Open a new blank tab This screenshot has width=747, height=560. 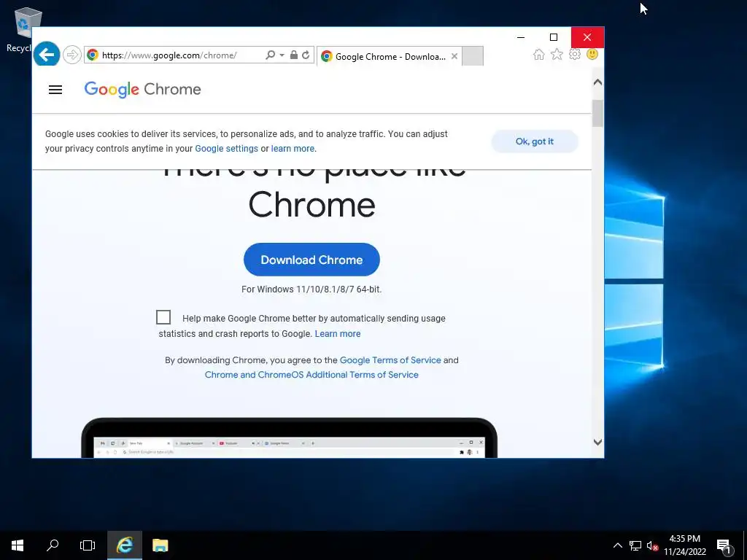pyautogui.click(x=473, y=56)
